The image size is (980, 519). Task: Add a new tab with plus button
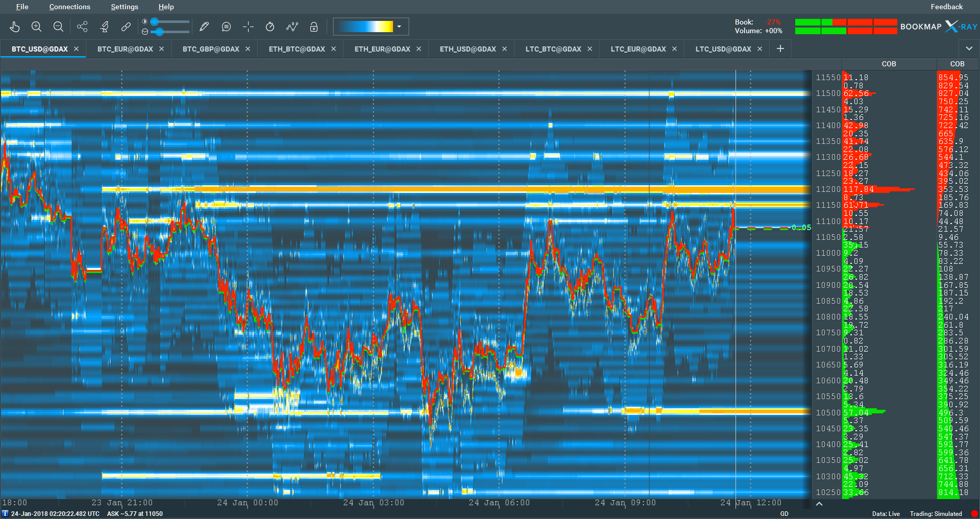pos(780,48)
